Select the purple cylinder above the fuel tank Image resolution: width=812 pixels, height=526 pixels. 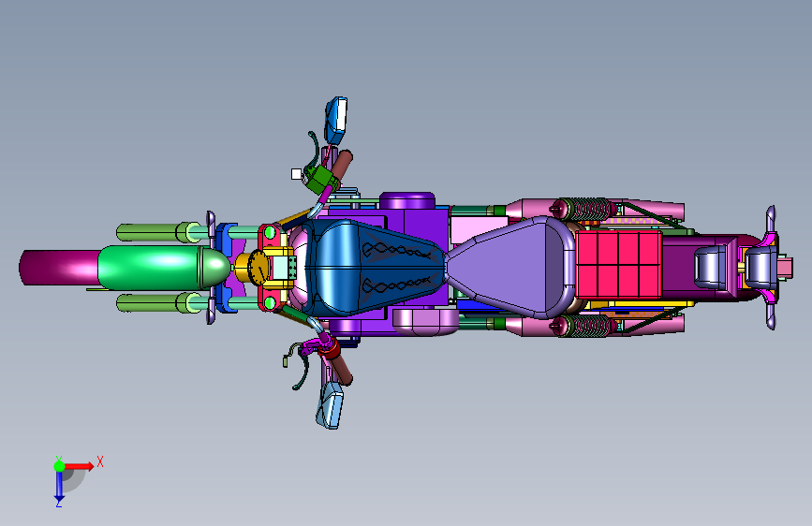coord(407,201)
